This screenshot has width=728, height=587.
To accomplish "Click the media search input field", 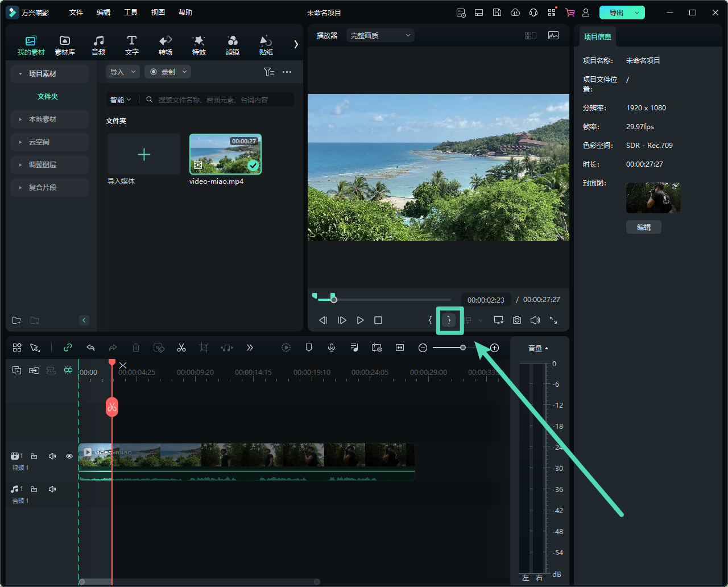I will 218,100.
